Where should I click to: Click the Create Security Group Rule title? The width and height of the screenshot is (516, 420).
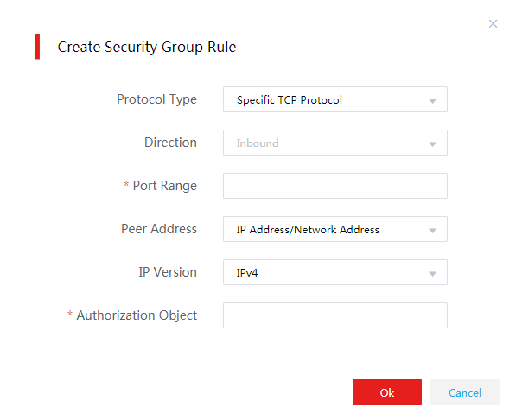pos(147,47)
